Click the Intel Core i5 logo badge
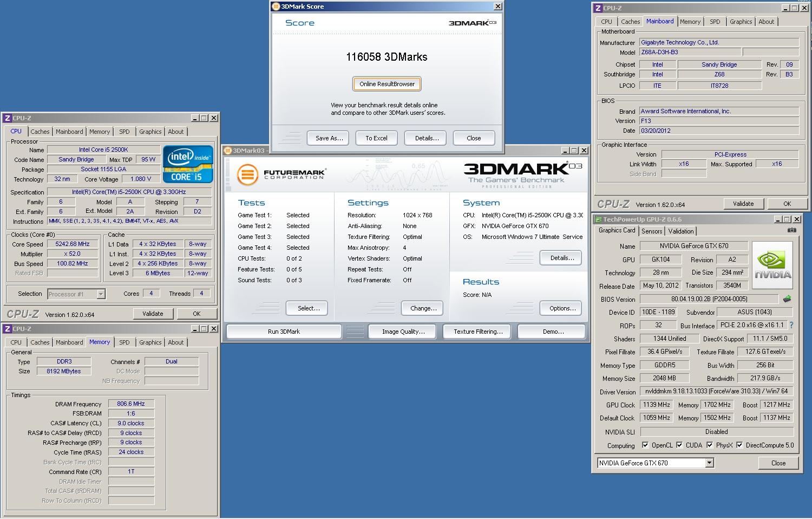Screen dimensions: 812x519 pos(188,164)
